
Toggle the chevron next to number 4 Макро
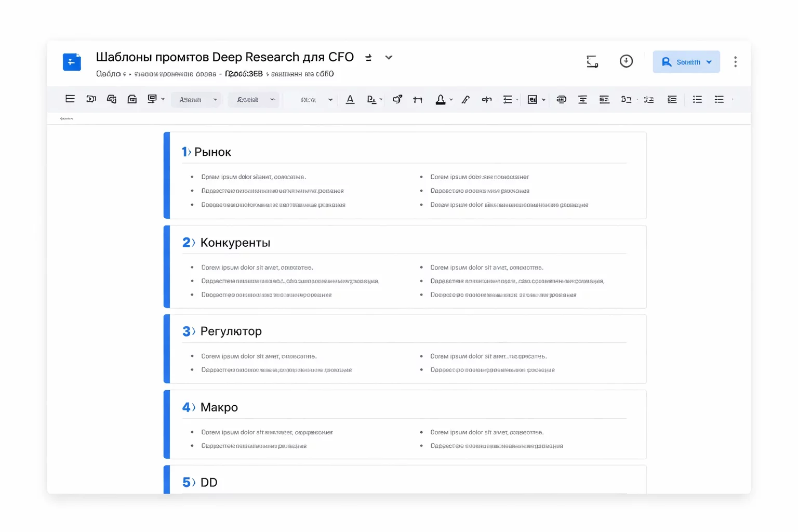pyautogui.click(x=193, y=407)
